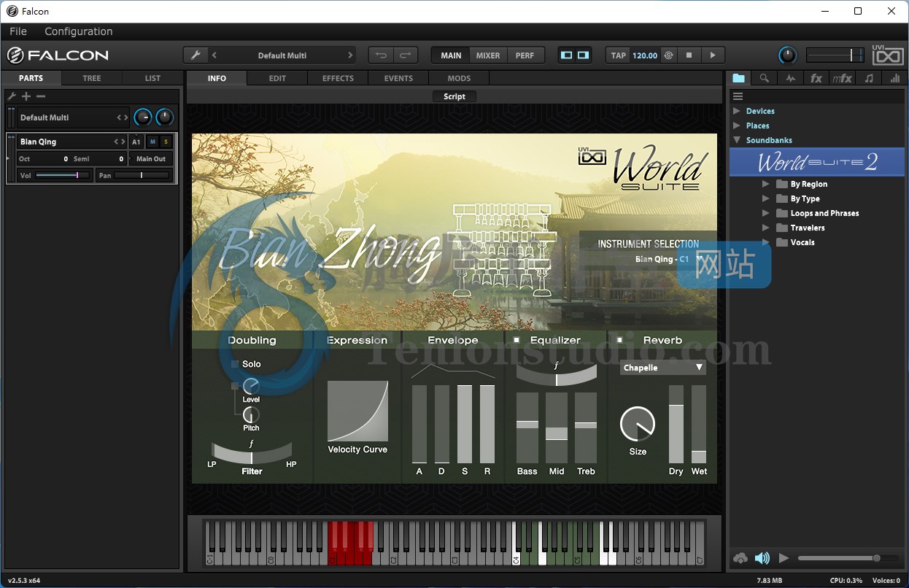Collapse the Soundbanks tree node
This screenshot has height=588, width=909.
click(737, 140)
